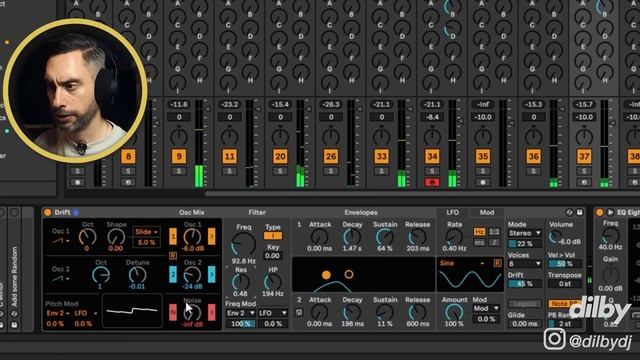Viewport: 640px width, 360px height.
Task: Click track 9 activator button
Action: click(x=179, y=156)
